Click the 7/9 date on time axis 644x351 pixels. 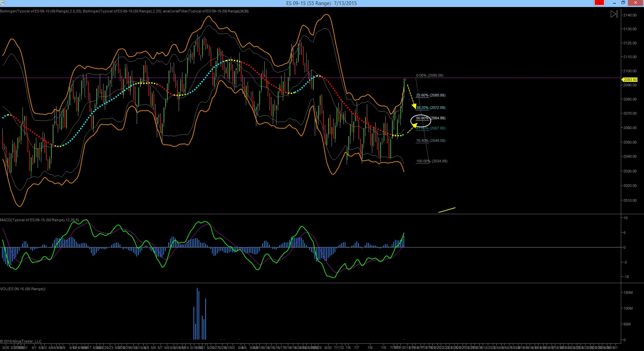(x=383, y=348)
